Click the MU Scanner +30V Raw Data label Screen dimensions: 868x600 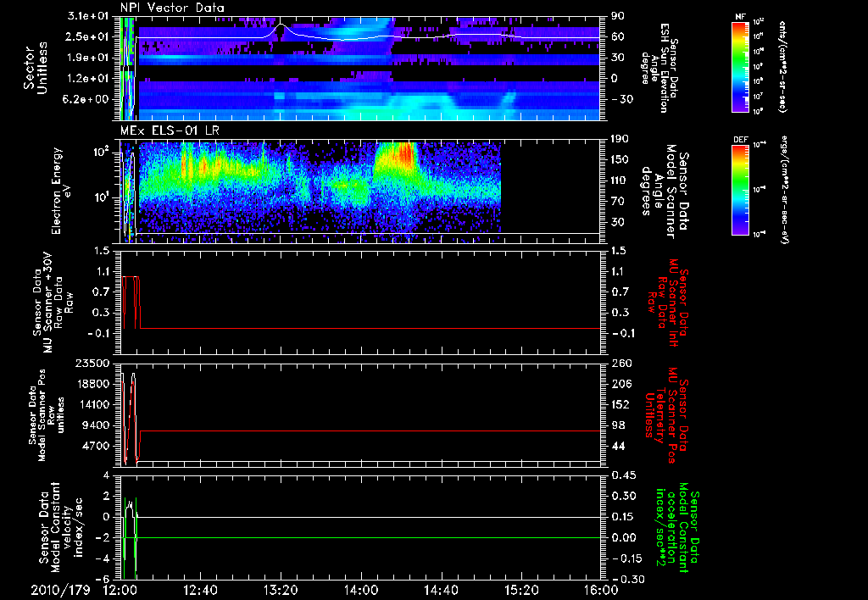pos(53,303)
